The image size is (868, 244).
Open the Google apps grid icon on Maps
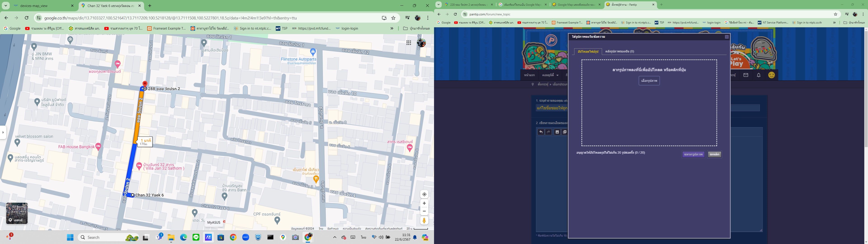point(409,43)
